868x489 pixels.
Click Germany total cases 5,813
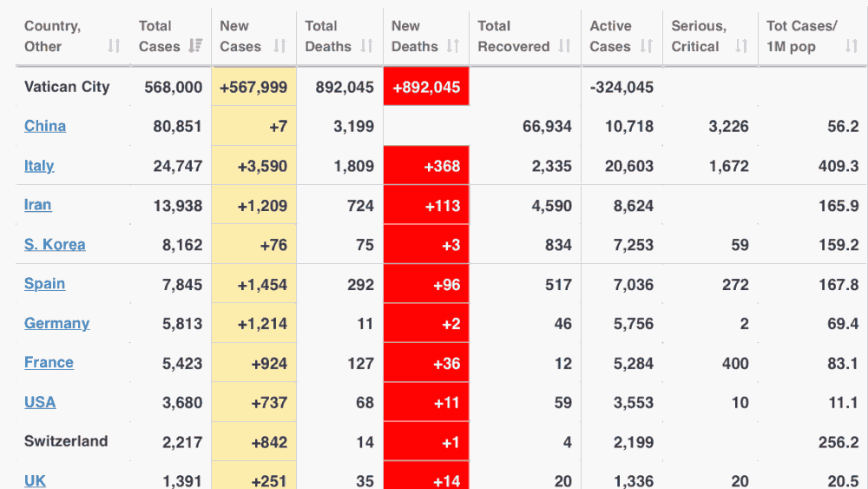point(182,324)
